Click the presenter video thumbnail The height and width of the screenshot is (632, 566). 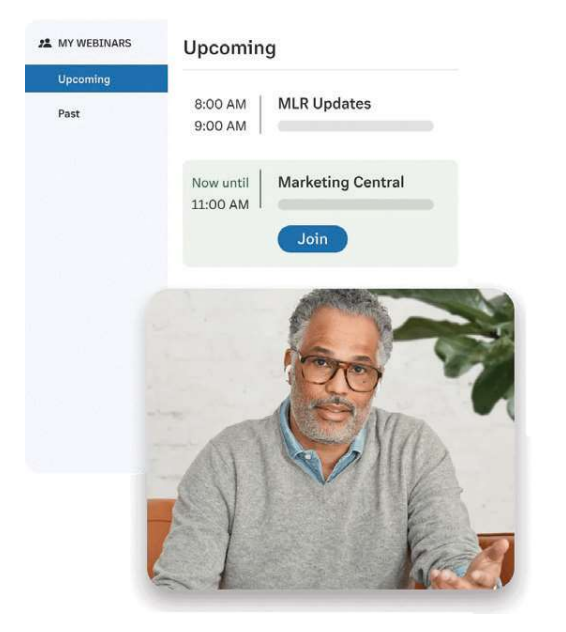[331, 439]
